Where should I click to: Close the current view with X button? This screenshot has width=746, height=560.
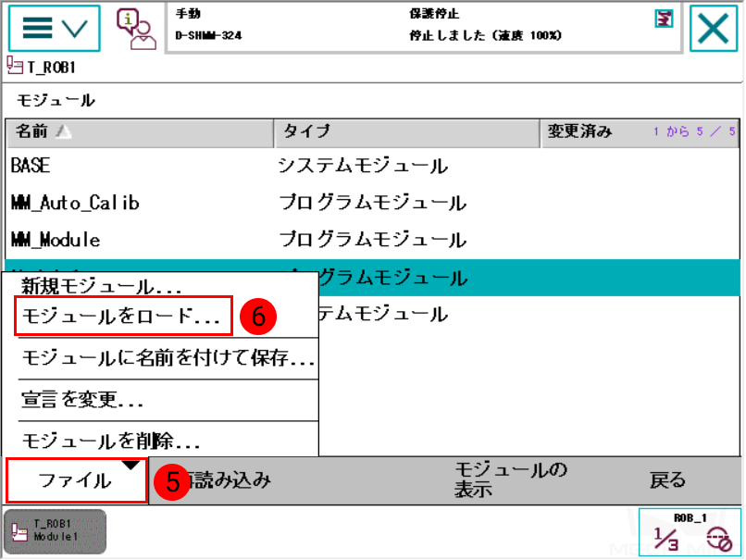(x=714, y=29)
